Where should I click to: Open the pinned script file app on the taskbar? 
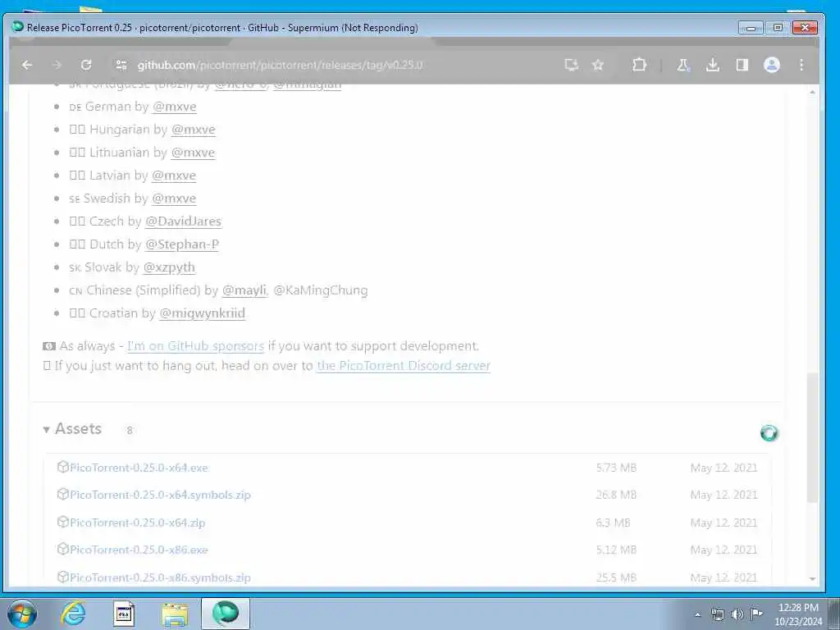[x=124, y=614]
